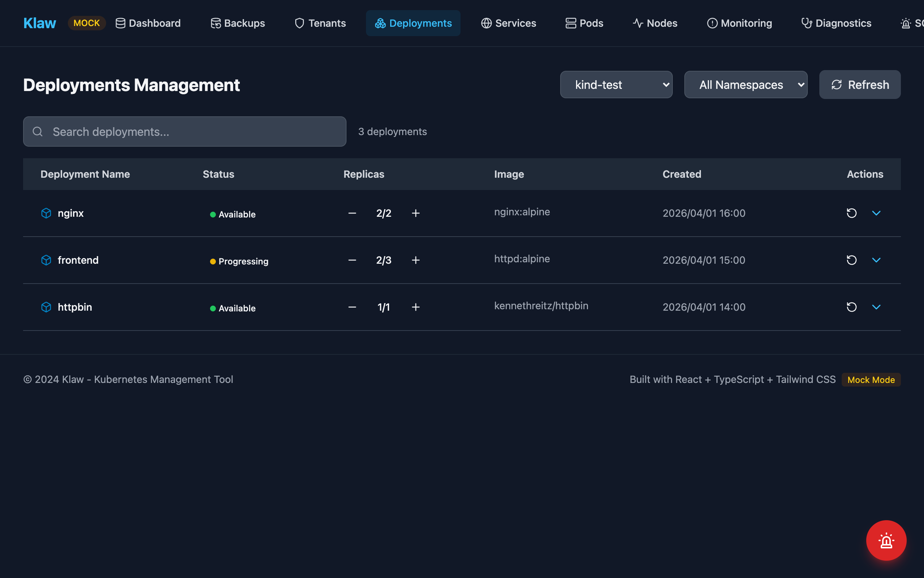Increase frontend replicas with plus
The image size is (924, 578).
pos(416,260)
